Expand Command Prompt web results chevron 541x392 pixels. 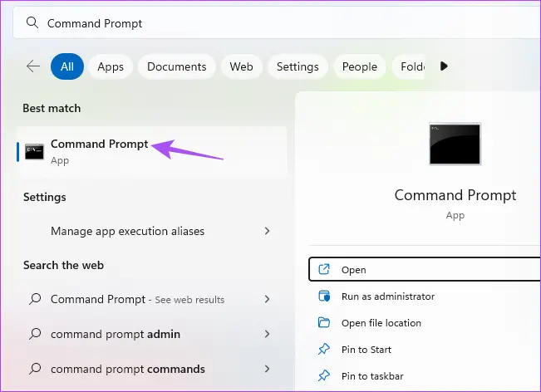[267, 299]
